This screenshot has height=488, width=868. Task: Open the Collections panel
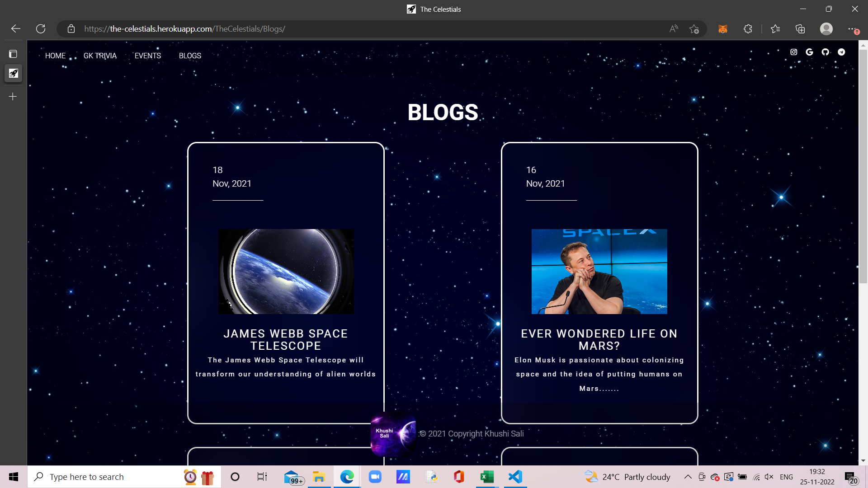(800, 29)
